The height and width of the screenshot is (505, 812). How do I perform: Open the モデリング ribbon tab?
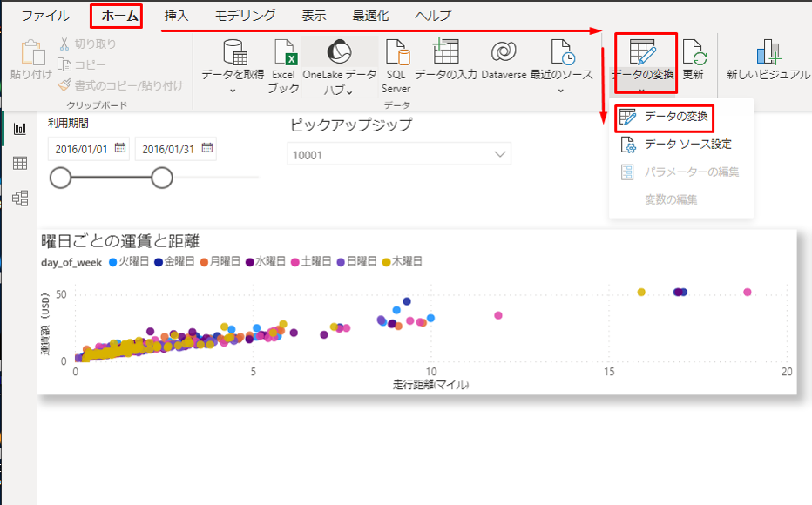[246, 16]
